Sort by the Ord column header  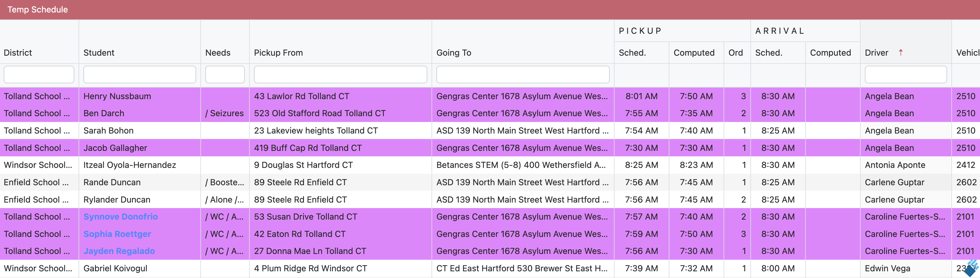[736, 53]
